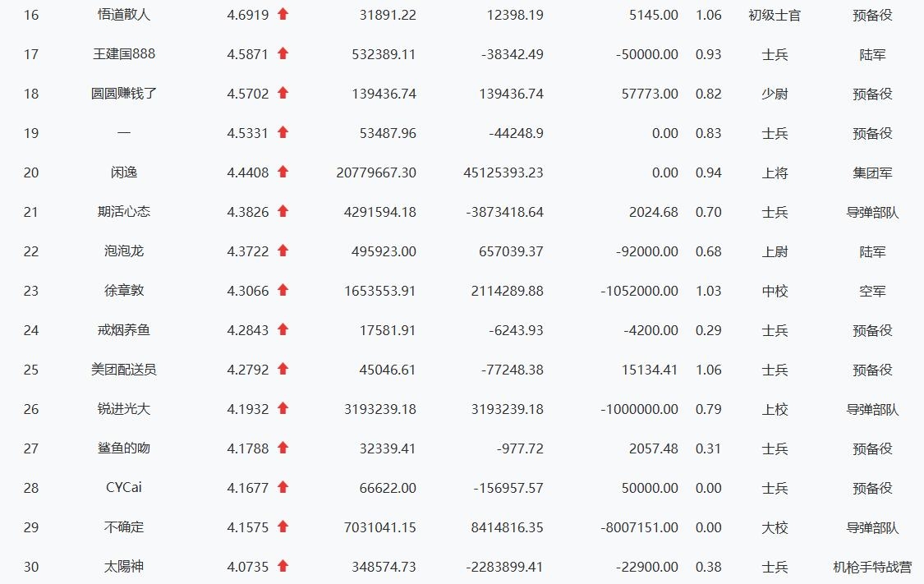924x584 pixels.
Task: Open 圆圆赚钱了 user page
Action: pos(124,94)
